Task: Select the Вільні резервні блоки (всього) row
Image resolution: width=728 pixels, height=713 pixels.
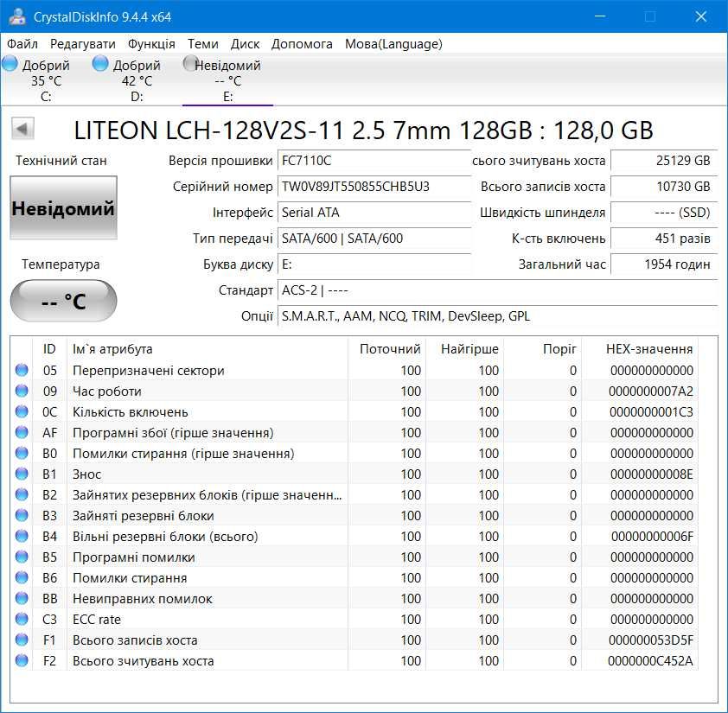Action: tap(354, 536)
